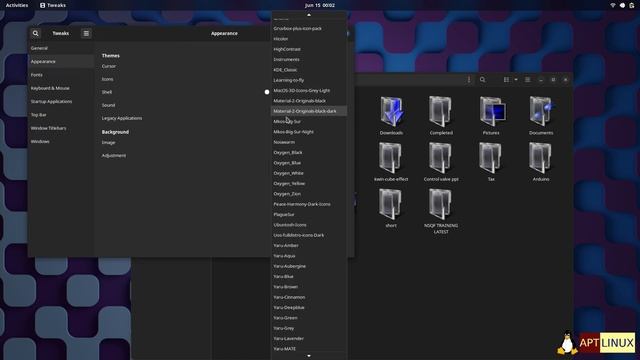Switch file manager to grid view icon

[506, 80]
